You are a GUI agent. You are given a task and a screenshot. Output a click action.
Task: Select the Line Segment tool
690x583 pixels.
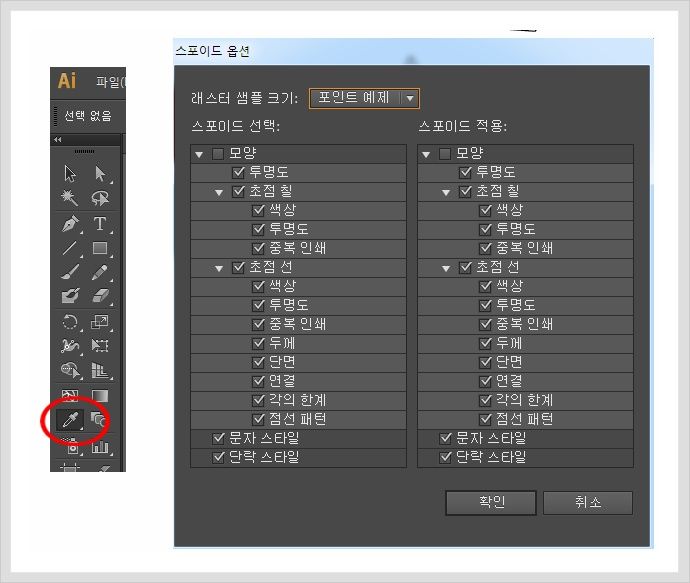[x=70, y=248]
